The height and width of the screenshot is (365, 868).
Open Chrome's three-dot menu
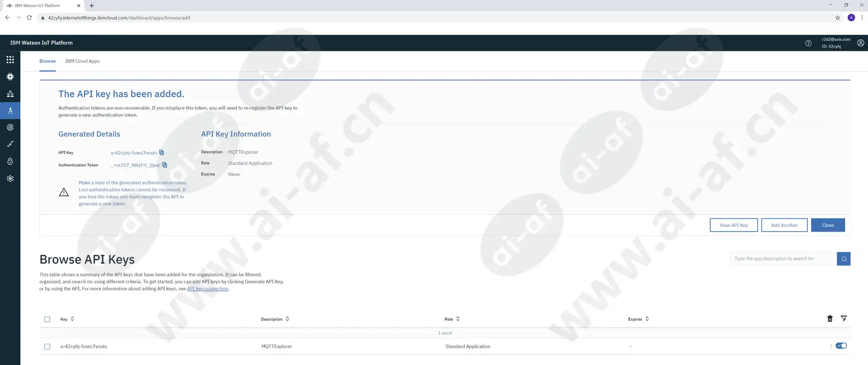point(862,18)
